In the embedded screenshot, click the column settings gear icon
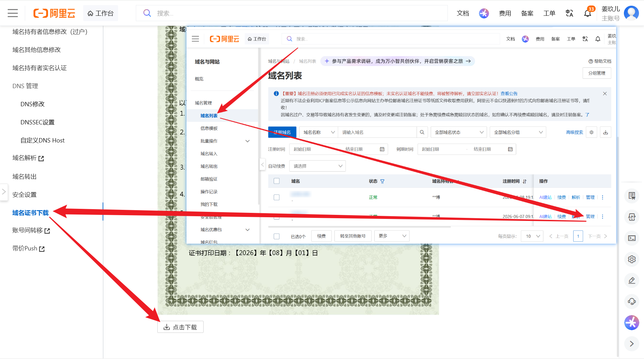Screen dimensions: 644x359 (x=592, y=132)
